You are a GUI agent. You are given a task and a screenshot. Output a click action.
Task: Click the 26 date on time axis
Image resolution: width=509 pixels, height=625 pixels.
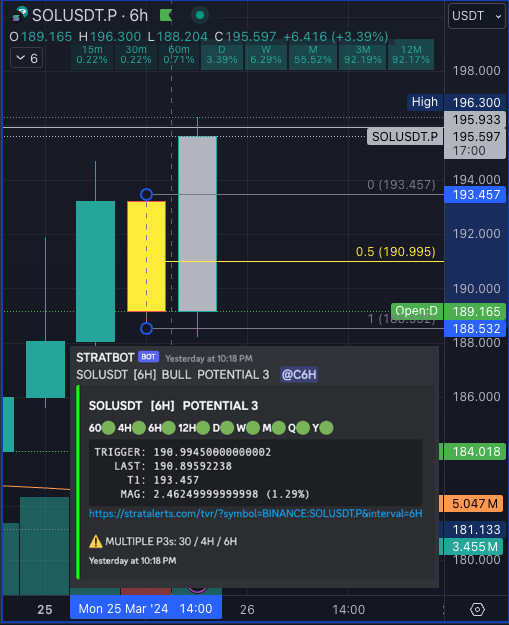click(247, 609)
